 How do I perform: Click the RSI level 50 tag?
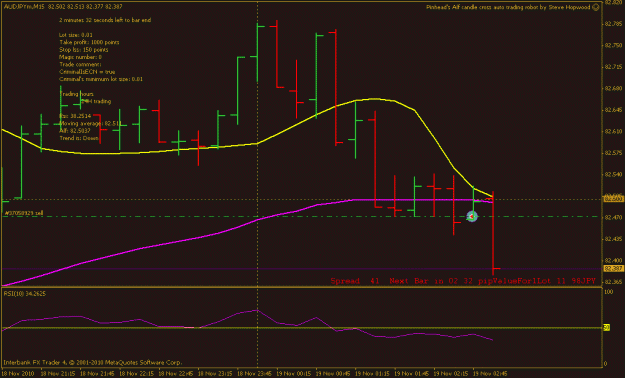pos(606,327)
